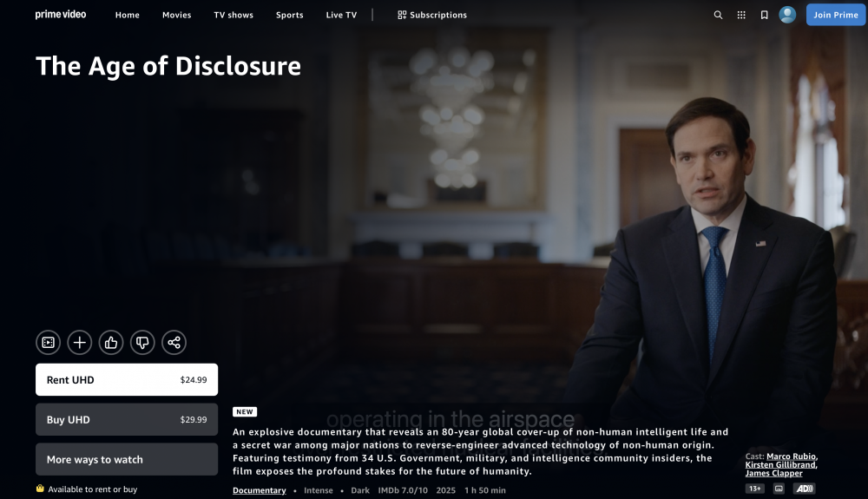Open the watchlist bookmark icon
This screenshot has height=499, width=868.
pyautogui.click(x=764, y=15)
